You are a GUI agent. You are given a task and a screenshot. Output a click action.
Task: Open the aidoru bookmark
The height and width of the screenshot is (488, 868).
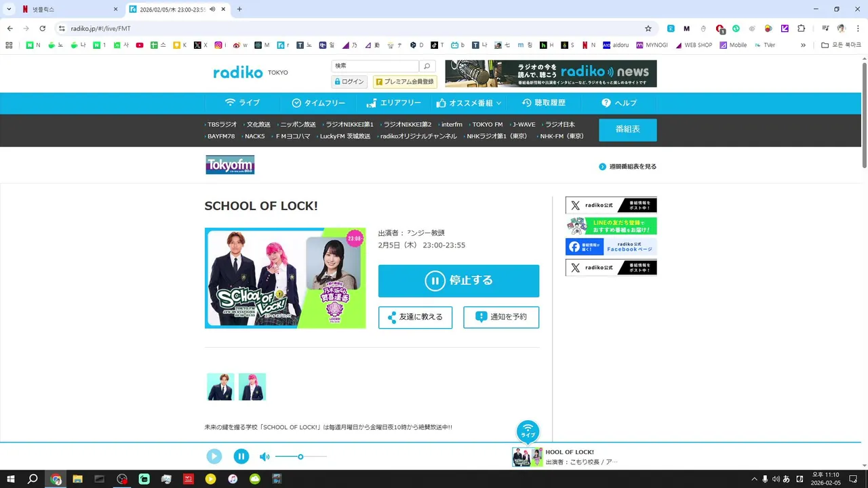click(x=615, y=45)
